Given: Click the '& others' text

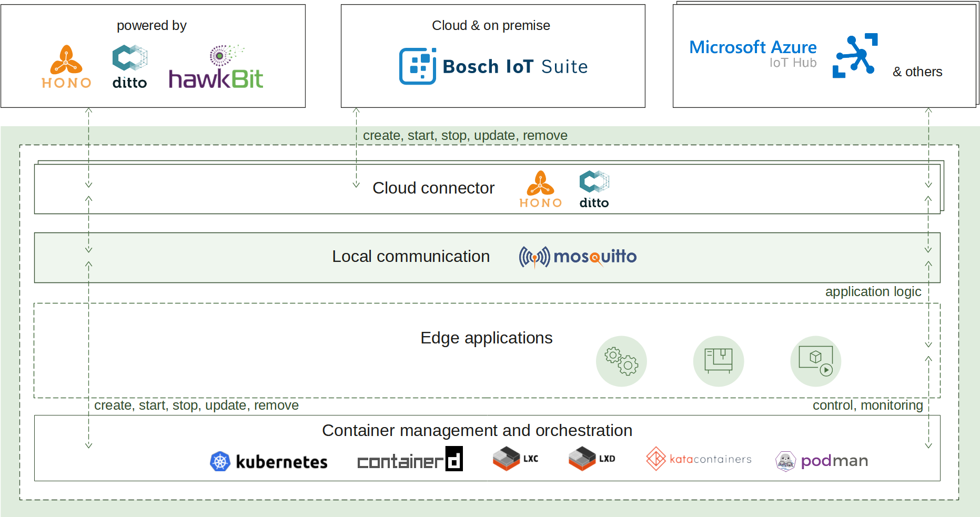Looking at the screenshot, I should 917,72.
